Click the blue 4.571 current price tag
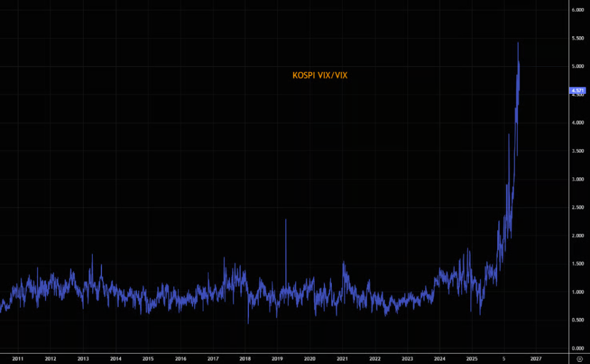590x364 pixels. pos(578,90)
